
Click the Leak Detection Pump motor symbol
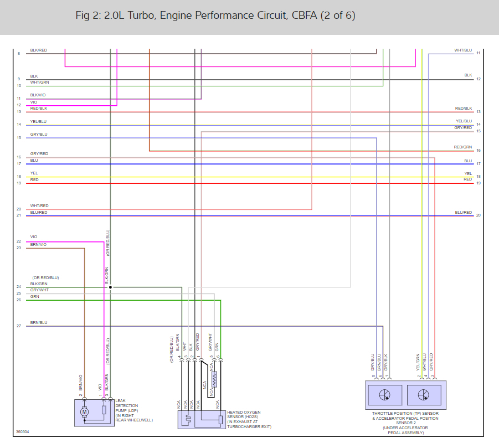click(84, 411)
